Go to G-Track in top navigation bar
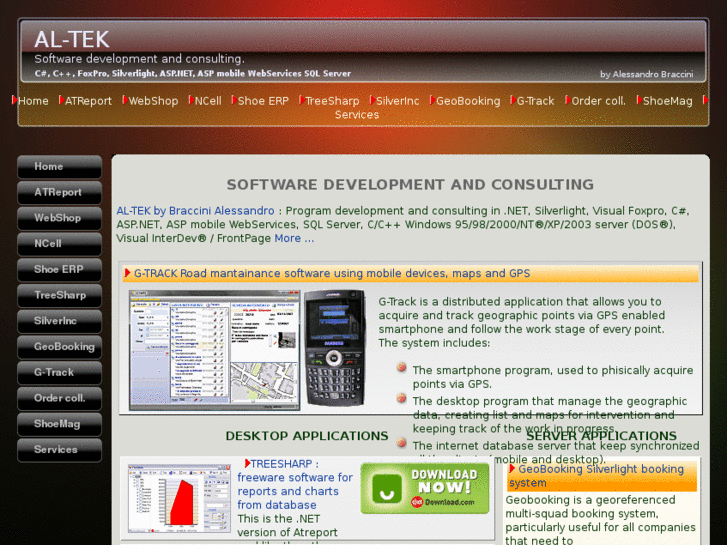 click(x=535, y=101)
